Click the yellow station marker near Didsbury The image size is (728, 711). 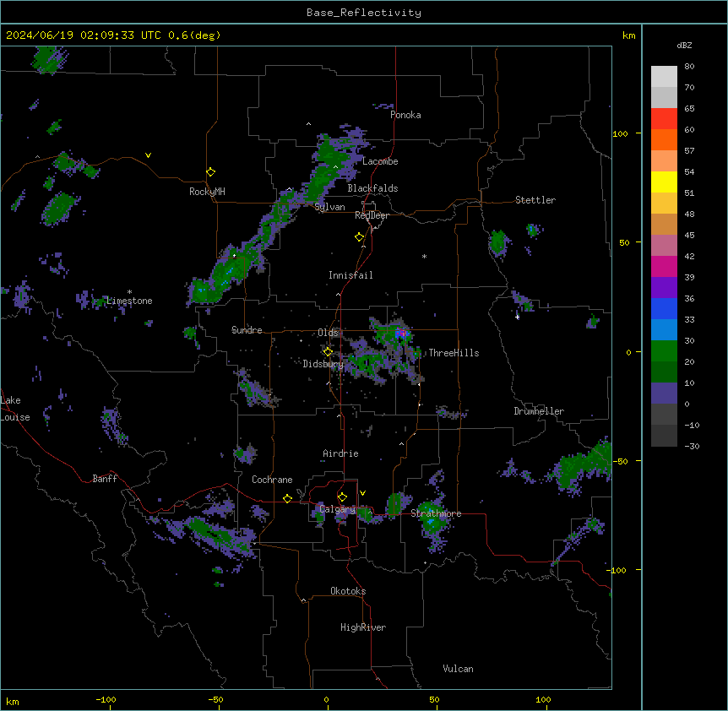click(x=328, y=351)
